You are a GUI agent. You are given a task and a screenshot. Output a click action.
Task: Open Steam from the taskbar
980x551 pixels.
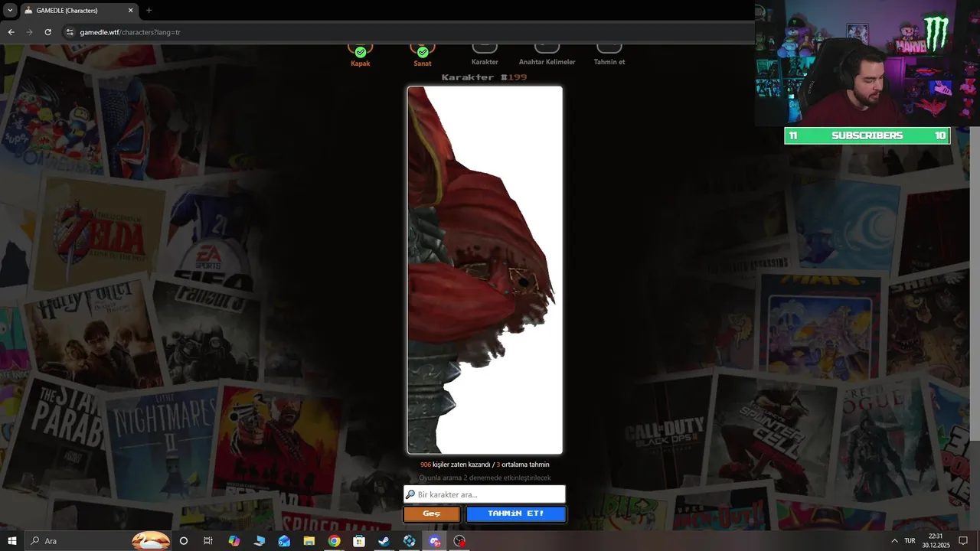(x=384, y=541)
